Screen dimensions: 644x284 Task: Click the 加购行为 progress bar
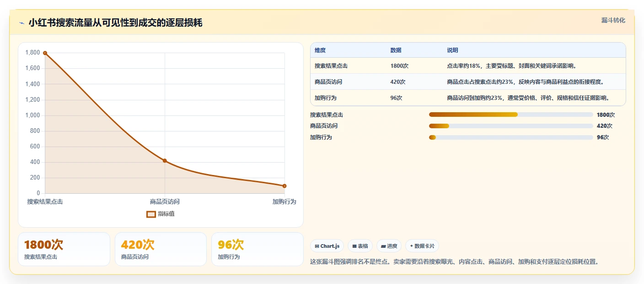(511, 137)
